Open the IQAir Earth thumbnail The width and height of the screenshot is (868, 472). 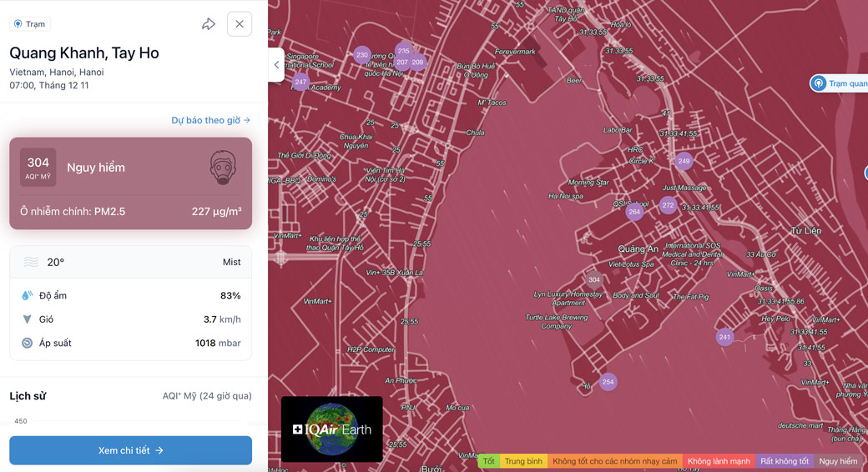click(331, 429)
